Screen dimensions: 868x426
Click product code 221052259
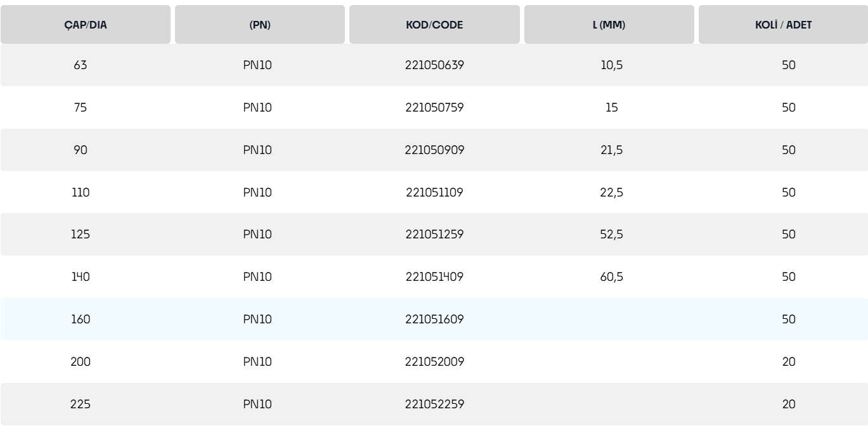coord(434,404)
